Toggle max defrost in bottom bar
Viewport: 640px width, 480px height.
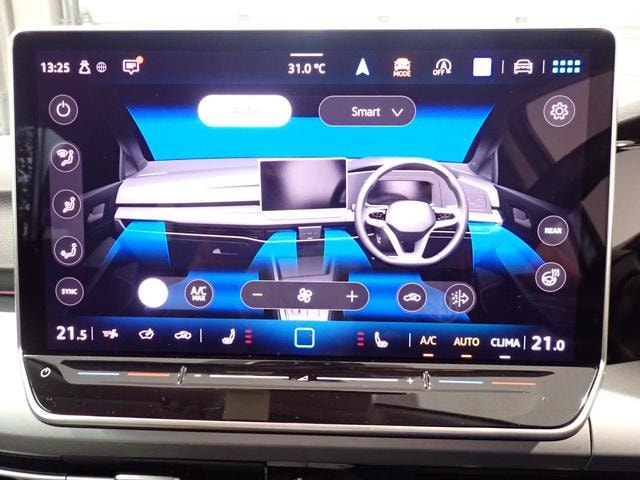pyautogui.click(x=110, y=335)
